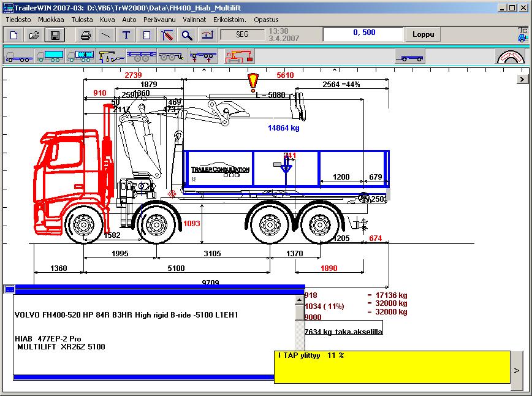
Task: Open Erikoistoim. menu
Action: point(230,20)
